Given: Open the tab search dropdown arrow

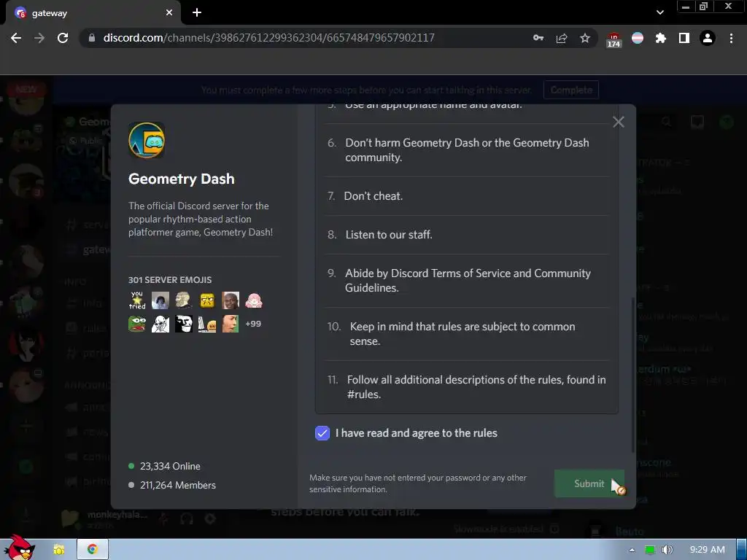Looking at the screenshot, I should (x=659, y=12).
